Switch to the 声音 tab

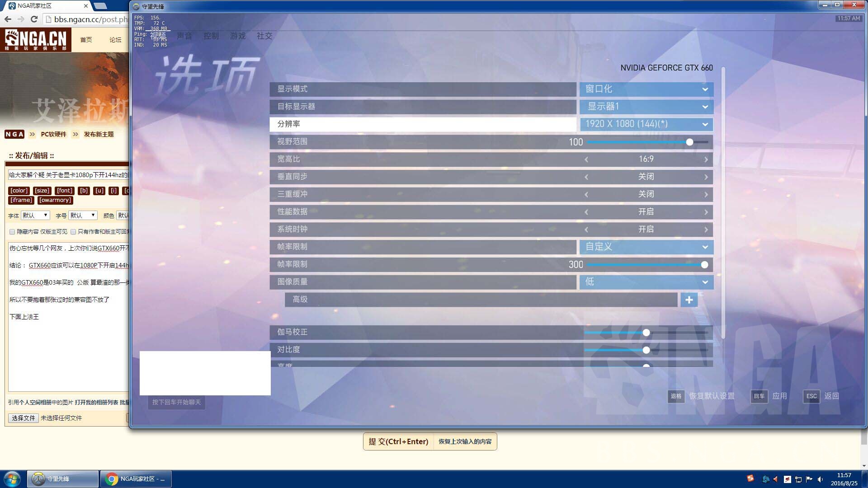[x=184, y=36]
